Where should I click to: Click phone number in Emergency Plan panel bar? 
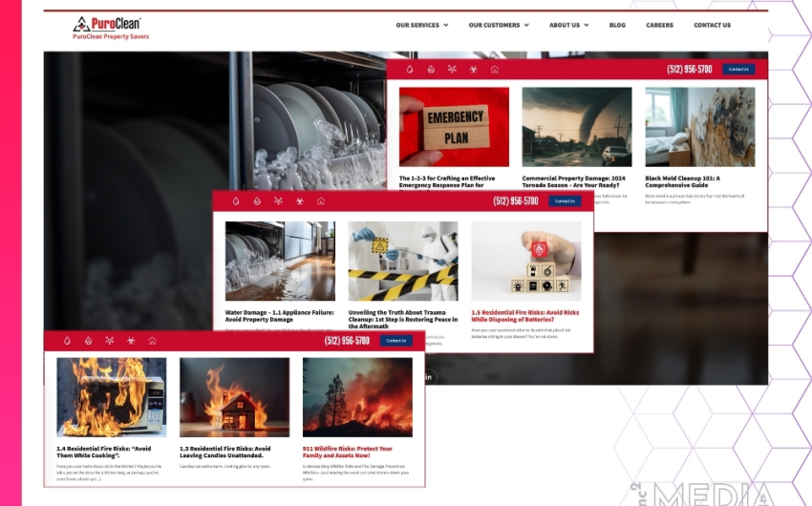coord(690,70)
